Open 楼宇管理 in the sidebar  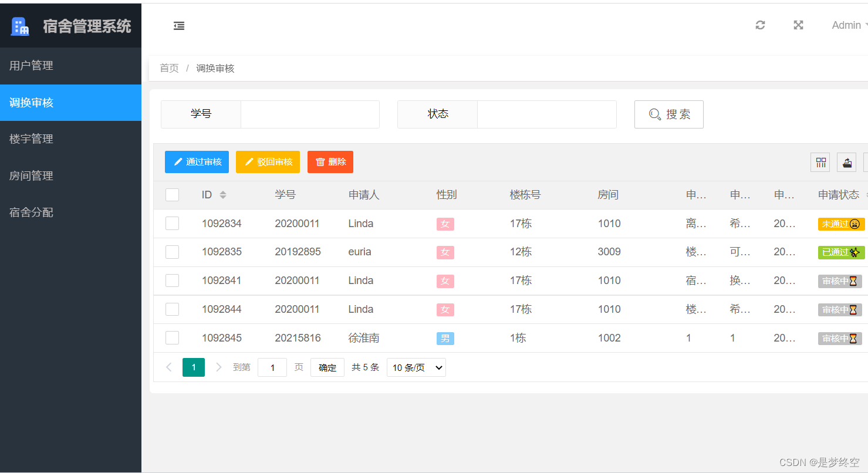70,139
